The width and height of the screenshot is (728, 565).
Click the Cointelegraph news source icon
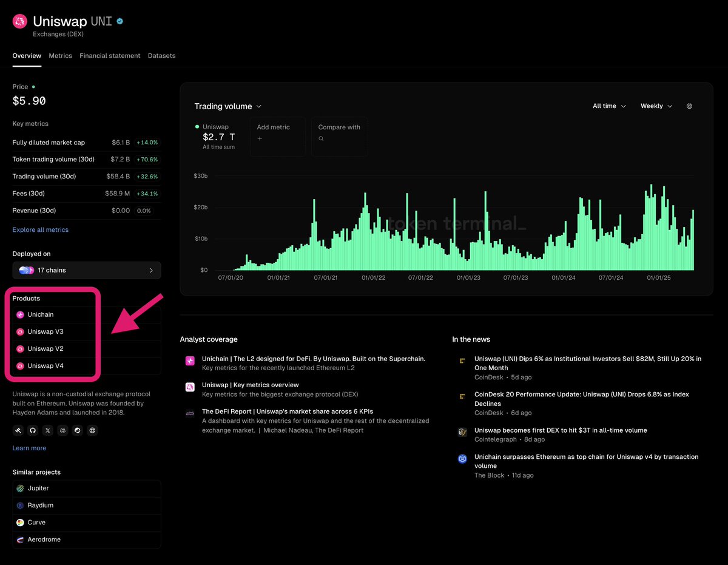(x=462, y=432)
